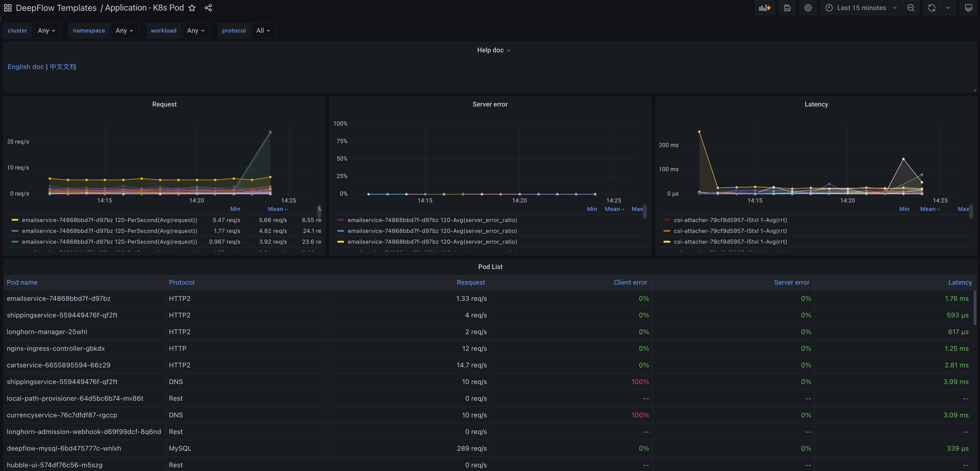The width and height of the screenshot is (980, 471).
Task: Open Last 15 minutes time picker
Action: click(861, 8)
